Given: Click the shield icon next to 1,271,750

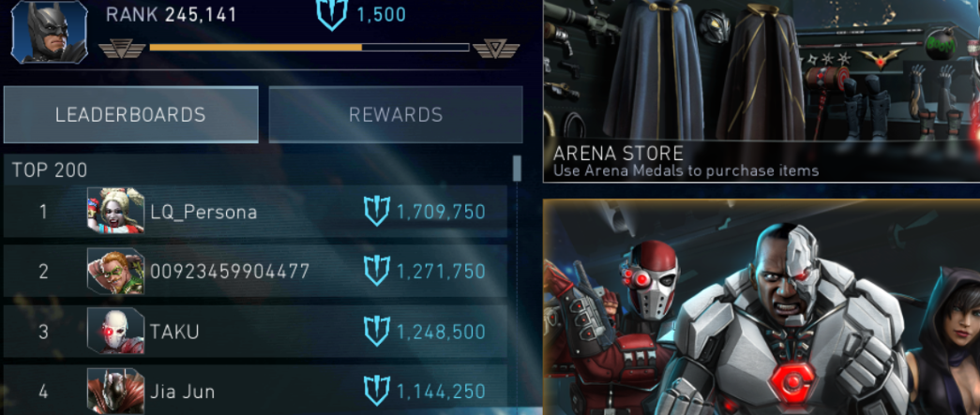Looking at the screenshot, I should (377, 272).
